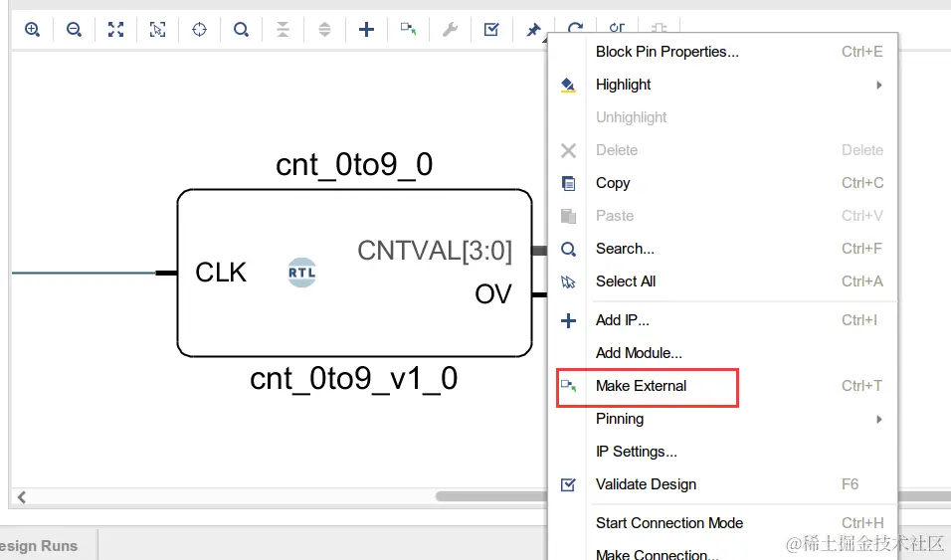Click the Highlight marker icon in context menu
The image size is (951, 560).
point(568,85)
